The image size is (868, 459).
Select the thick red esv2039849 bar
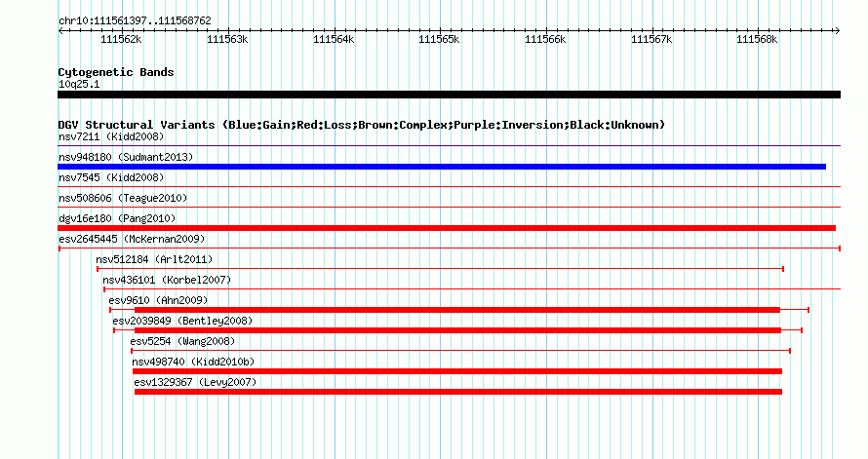pos(457,330)
